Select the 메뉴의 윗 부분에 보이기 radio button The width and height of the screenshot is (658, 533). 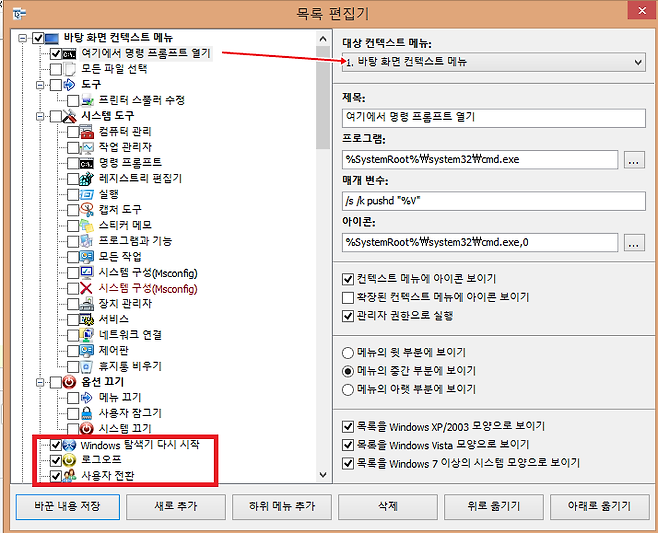(x=348, y=352)
